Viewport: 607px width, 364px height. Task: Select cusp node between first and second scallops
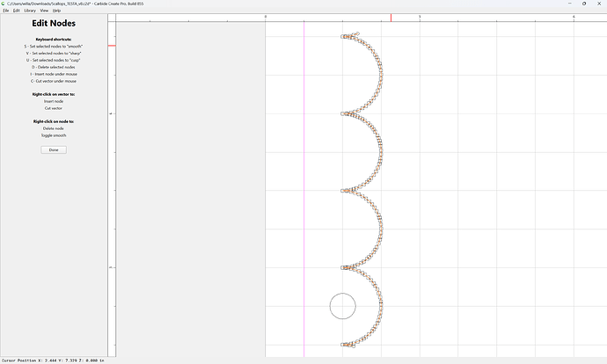[342, 113]
